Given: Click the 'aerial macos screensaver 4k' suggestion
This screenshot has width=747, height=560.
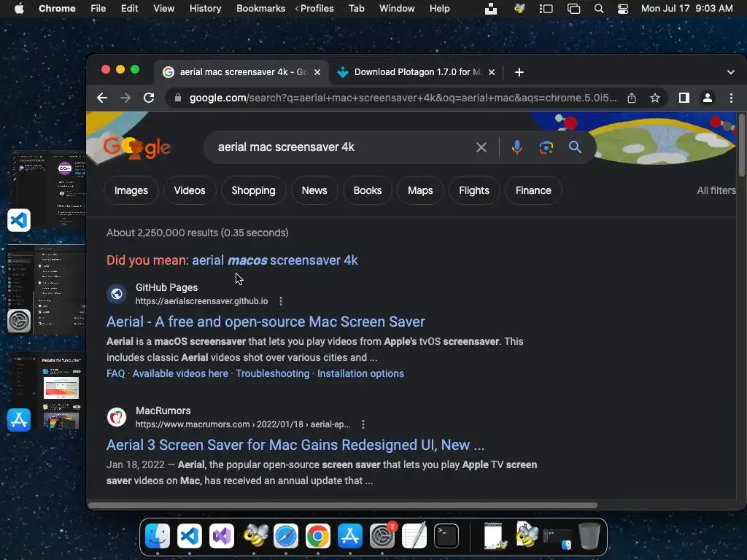Looking at the screenshot, I should pyautogui.click(x=275, y=260).
